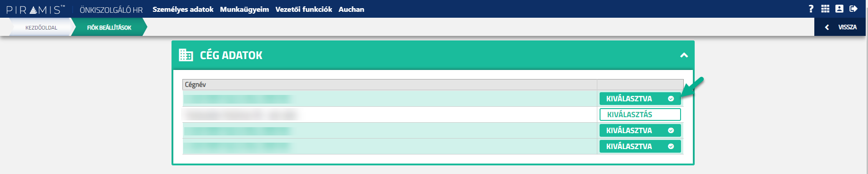Viewport: 868px width, 174px height.
Task: Open the Vezetői funkciók menu
Action: click(303, 9)
